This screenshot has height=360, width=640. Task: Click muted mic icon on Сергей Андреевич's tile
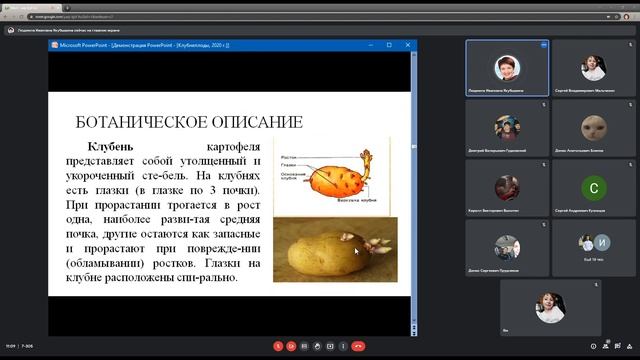(x=630, y=165)
